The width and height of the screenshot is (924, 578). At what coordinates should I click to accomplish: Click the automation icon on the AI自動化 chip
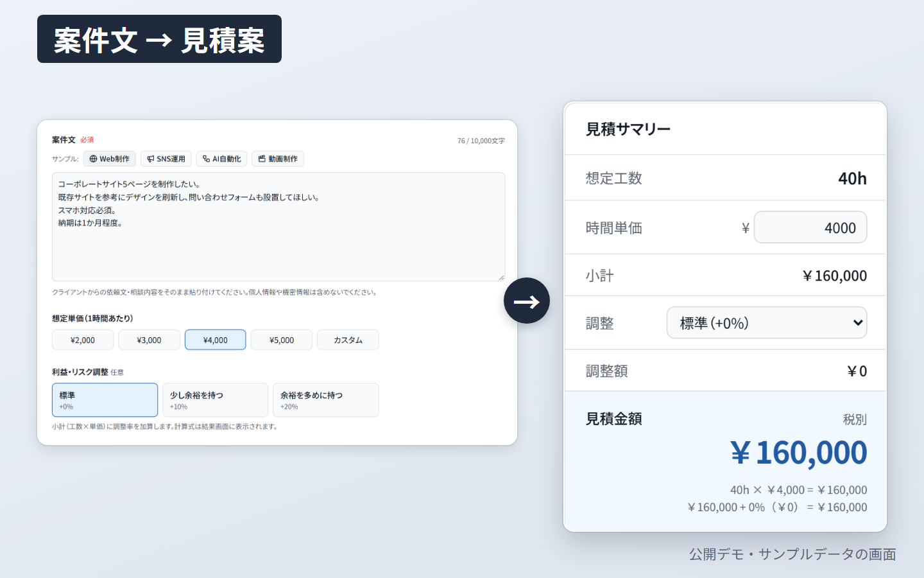pyautogui.click(x=206, y=159)
